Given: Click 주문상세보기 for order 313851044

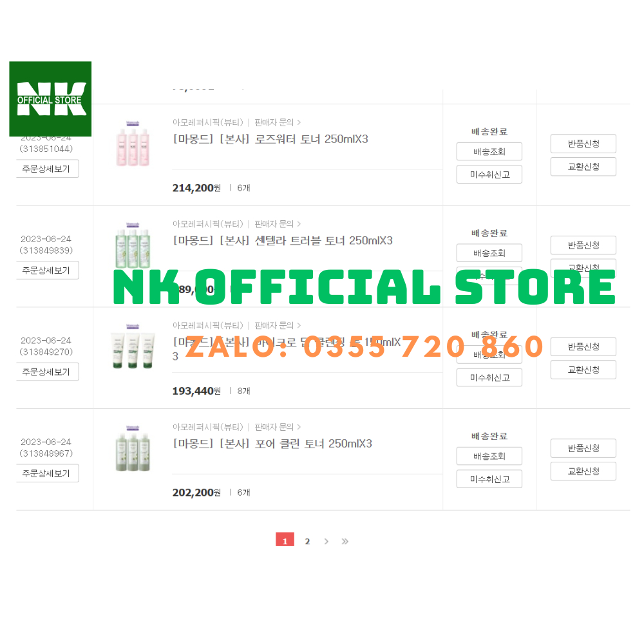Looking at the screenshot, I should 47,169.
